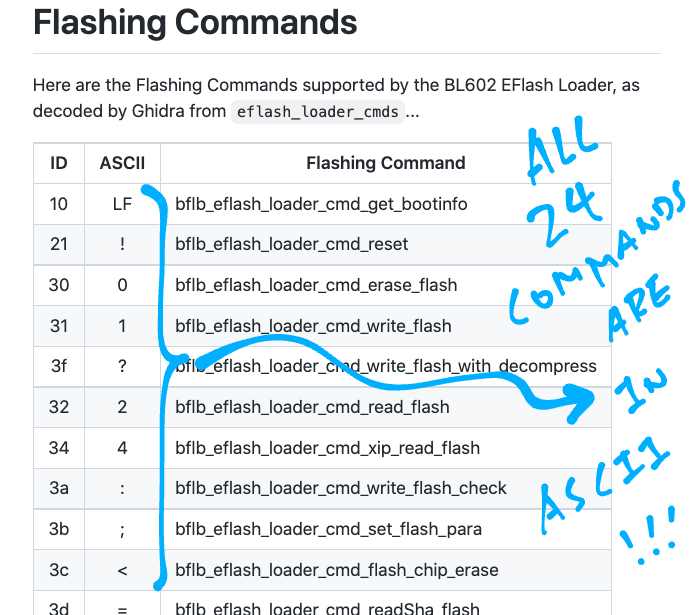Select the bflb_eflash_loader_cmd_write_flash_check cell
The width and height of the screenshot is (690, 615).
click(341, 488)
